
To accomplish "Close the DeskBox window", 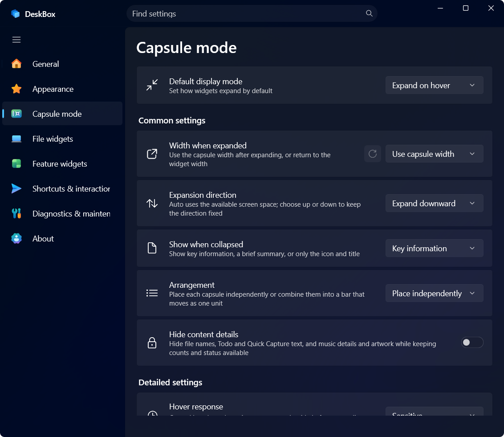I will point(491,8).
